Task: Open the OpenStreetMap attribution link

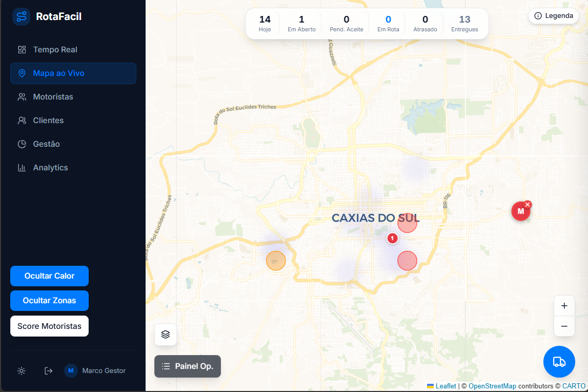Action: click(492, 386)
